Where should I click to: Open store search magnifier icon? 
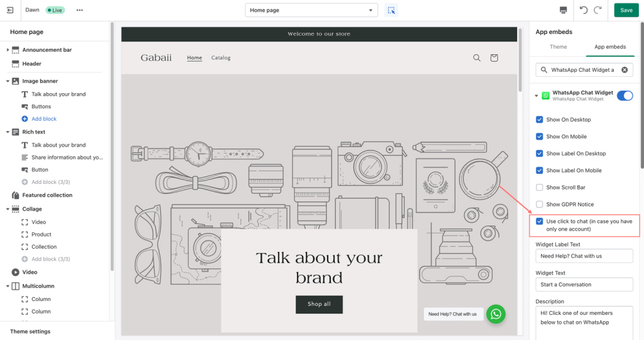click(x=477, y=58)
